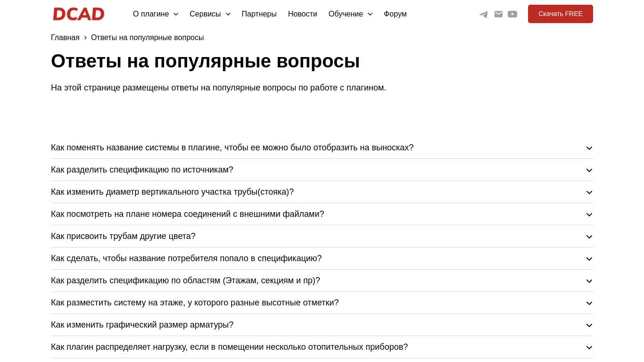The image size is (644, 362).
Task: Click the email contact icon
Action: coord(498,14)
